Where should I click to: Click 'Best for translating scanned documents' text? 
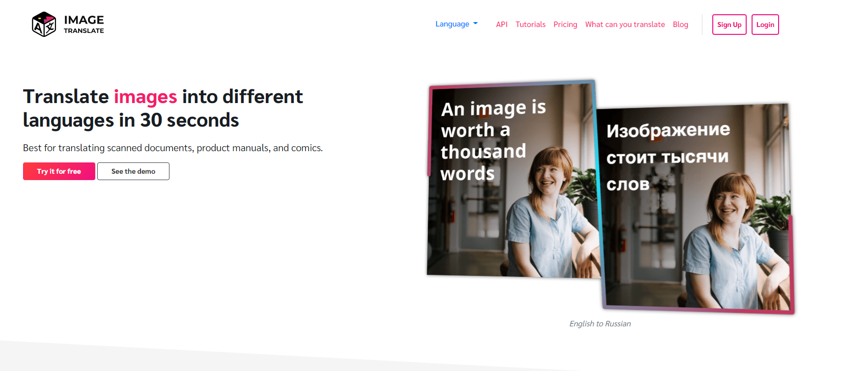108,148
